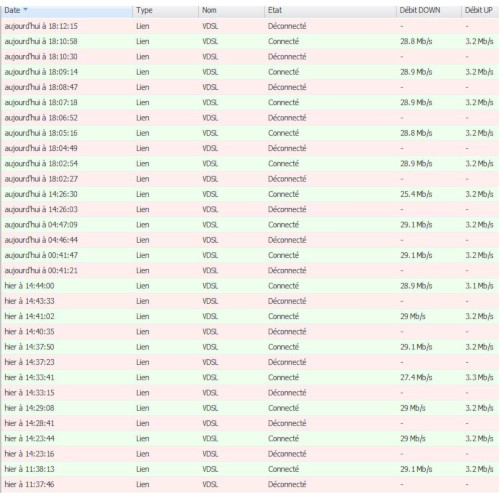Click 3.1 Mb/s upload rate value
The height and width of the screenshot is (500, 500).
pyautogui.click(x=479, y=286)
